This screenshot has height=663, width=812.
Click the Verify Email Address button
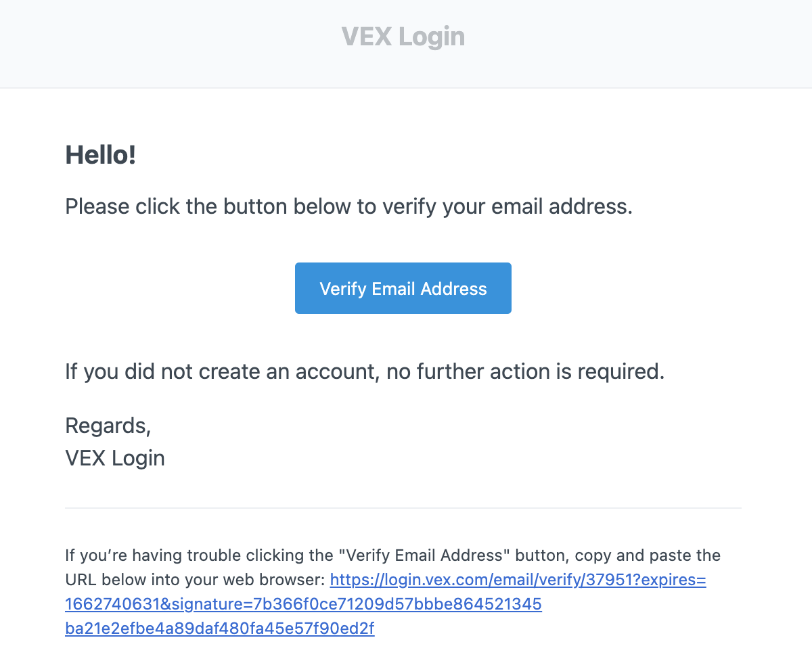[403, 288]
